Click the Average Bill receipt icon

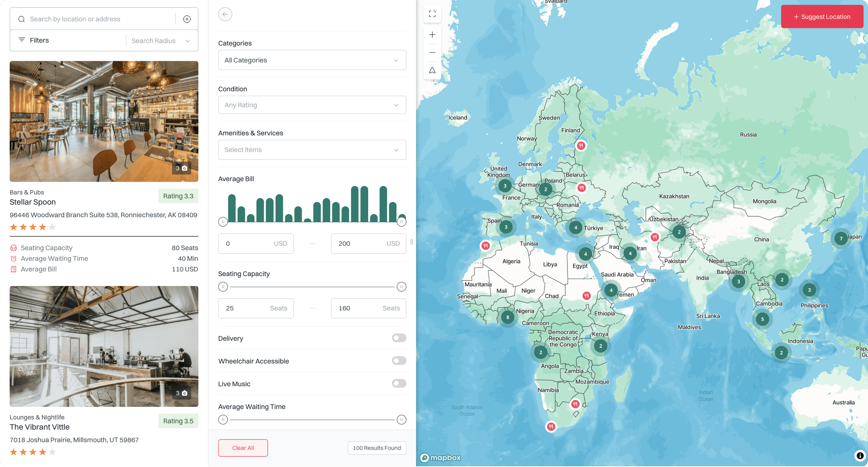pos(13,269)
